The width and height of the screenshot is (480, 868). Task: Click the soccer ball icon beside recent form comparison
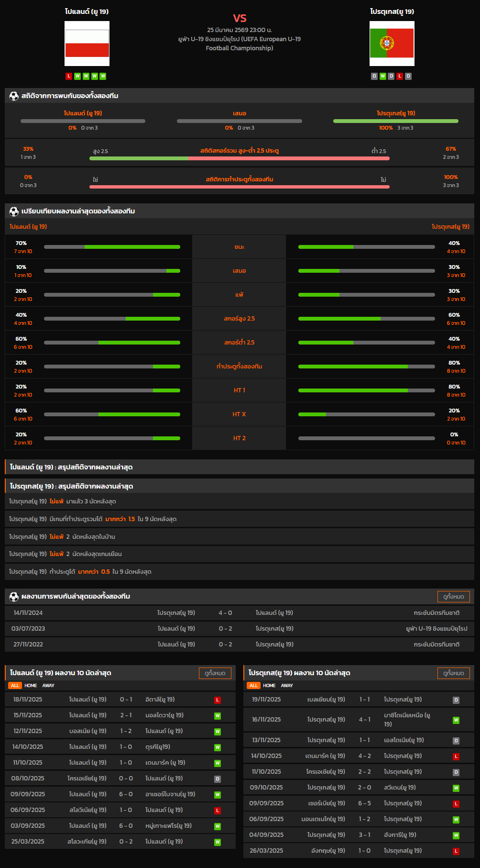(14, 211)
